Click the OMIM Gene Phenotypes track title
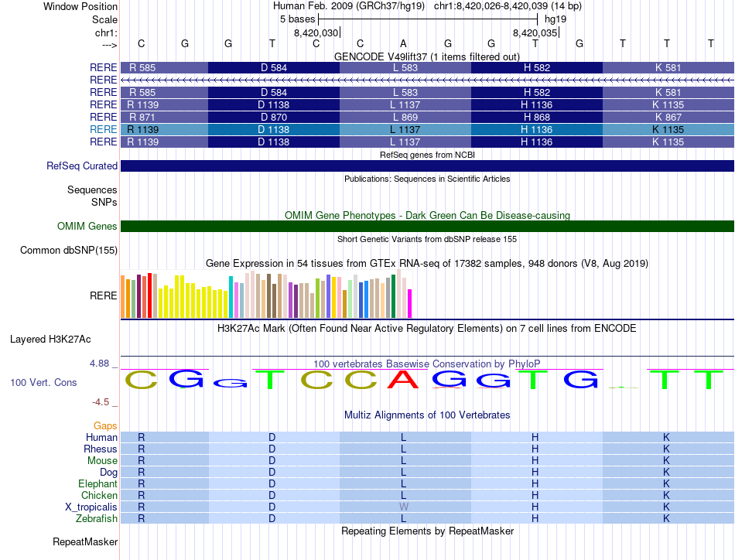The image size is (735, 560). [427, 215]
